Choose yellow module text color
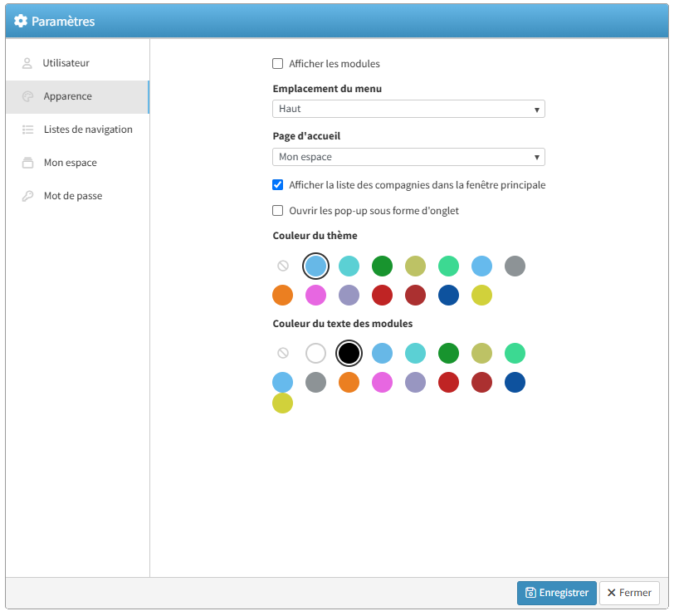The width and height of the screenshot is (674, 616). point(283,403)
